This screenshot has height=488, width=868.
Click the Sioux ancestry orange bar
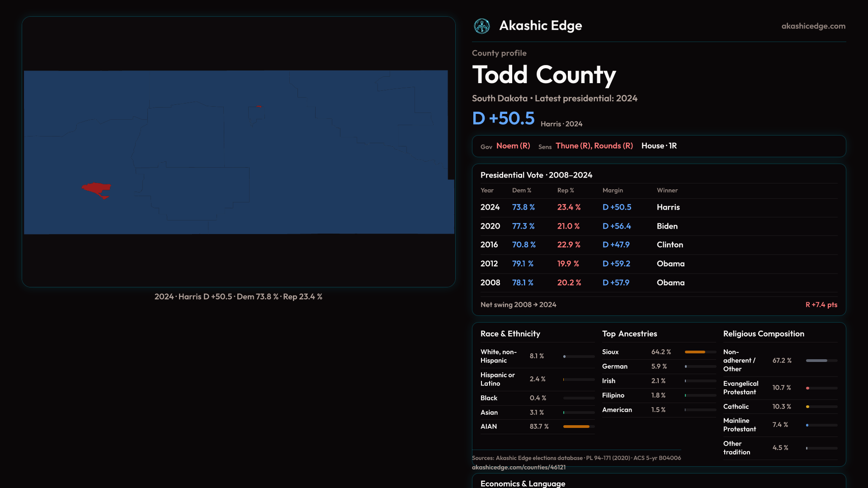point(695,352)
